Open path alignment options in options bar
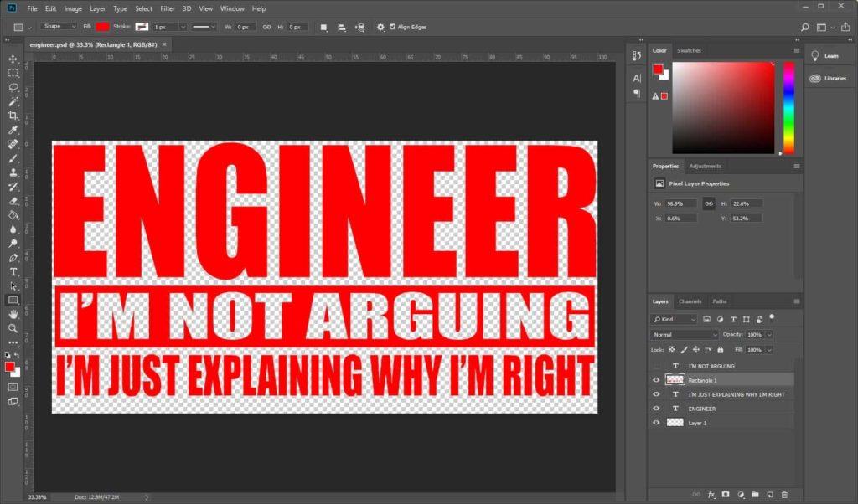Screen dimensions: 858x504 [342, 27]
